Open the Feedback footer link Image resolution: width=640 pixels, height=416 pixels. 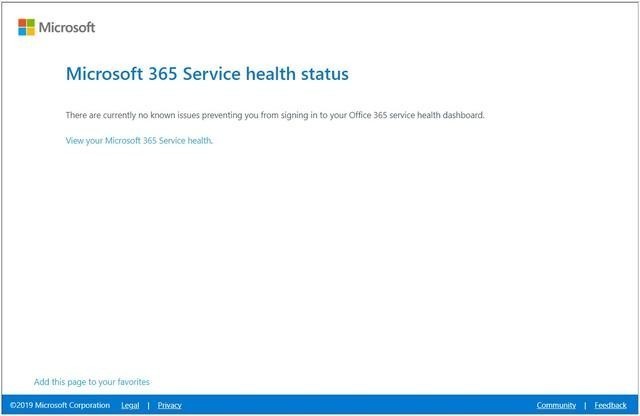610,405
